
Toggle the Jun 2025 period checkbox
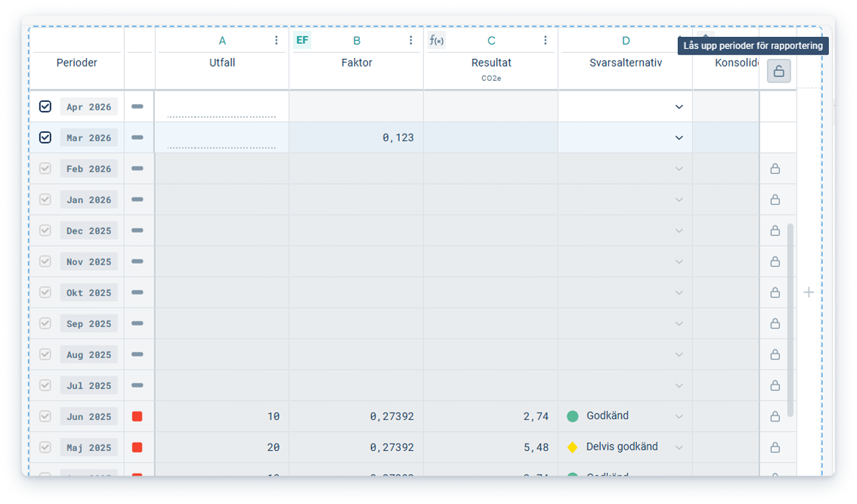point(45,416)
